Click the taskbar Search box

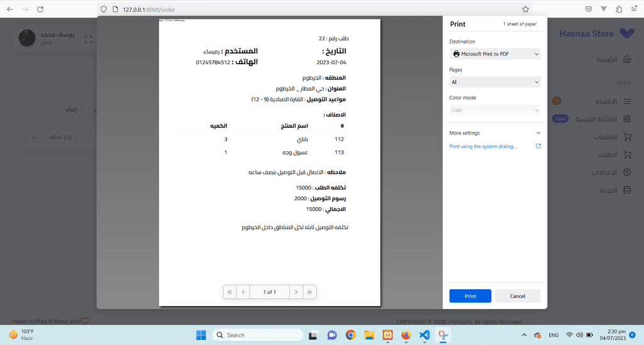tap(258, 335)
